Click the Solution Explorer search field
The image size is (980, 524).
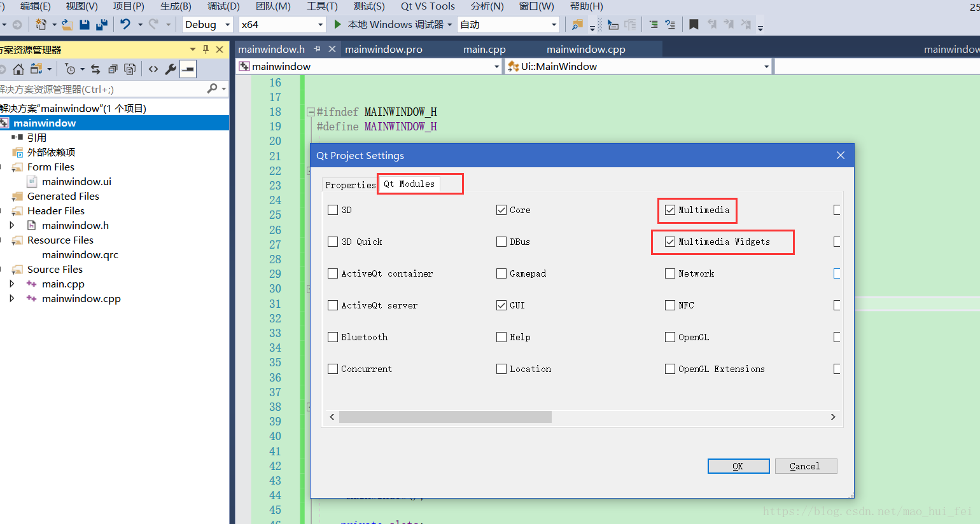102,89
